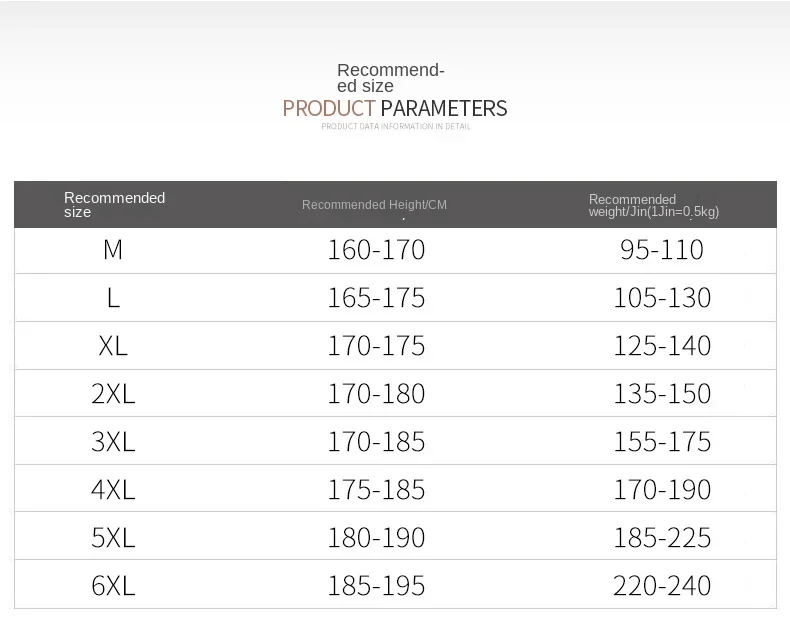Screen dimensions: 790x628
Task: Click the 160-170 height value
Action: tap(376, 250)
